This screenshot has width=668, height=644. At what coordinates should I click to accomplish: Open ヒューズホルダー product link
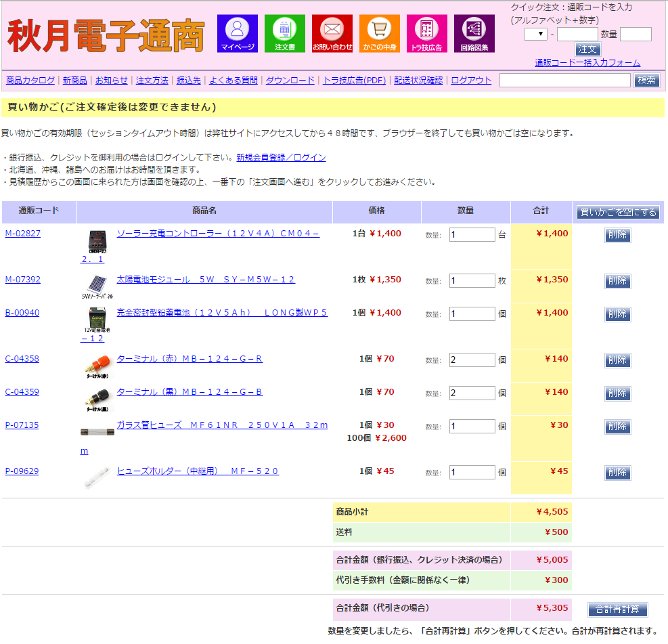(x=198, y=471)
